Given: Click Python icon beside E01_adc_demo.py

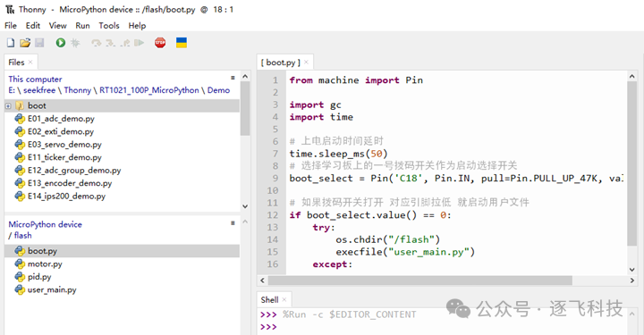Looking at the screenshot, I should (20, 119).
